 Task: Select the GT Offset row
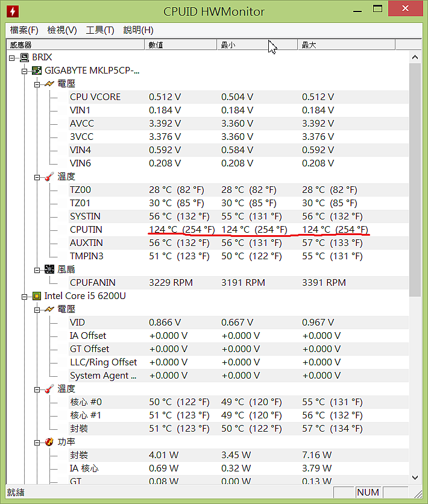click(x=239, y=348)
